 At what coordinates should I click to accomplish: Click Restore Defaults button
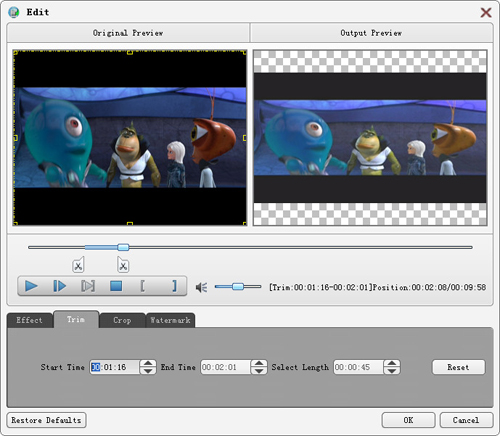point(46,420)
